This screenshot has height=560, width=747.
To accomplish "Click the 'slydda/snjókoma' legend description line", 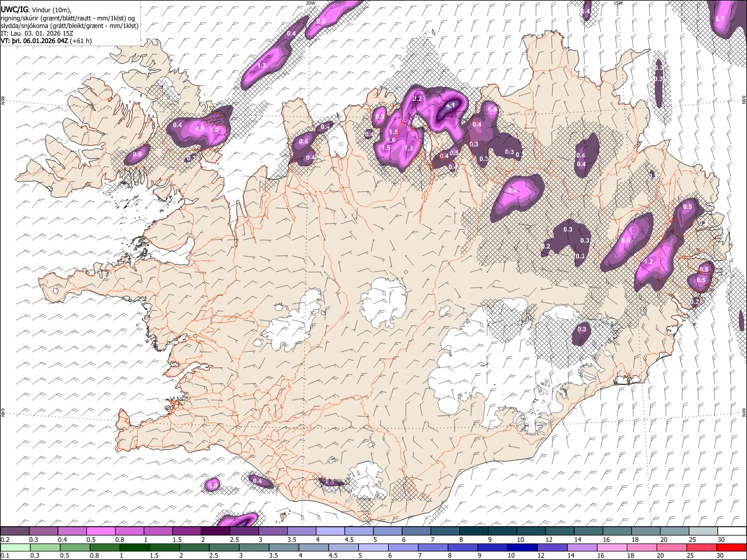I will click(69, 26).
